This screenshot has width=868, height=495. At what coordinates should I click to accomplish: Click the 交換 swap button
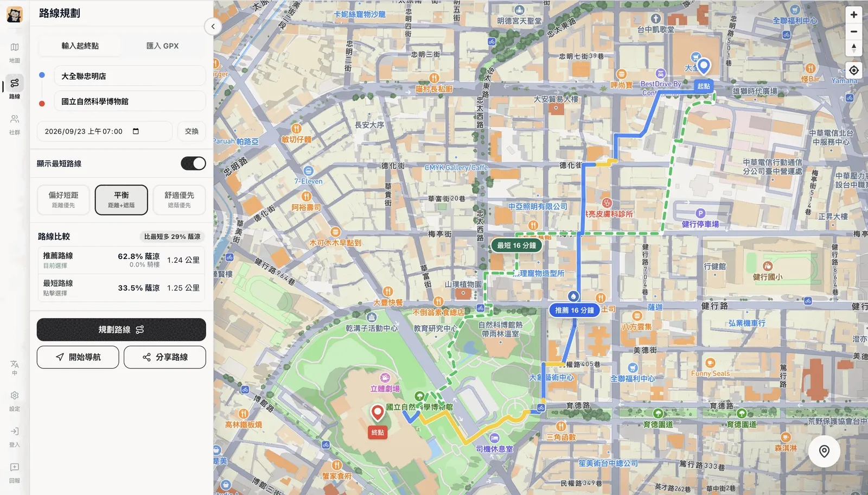[192, 131]
